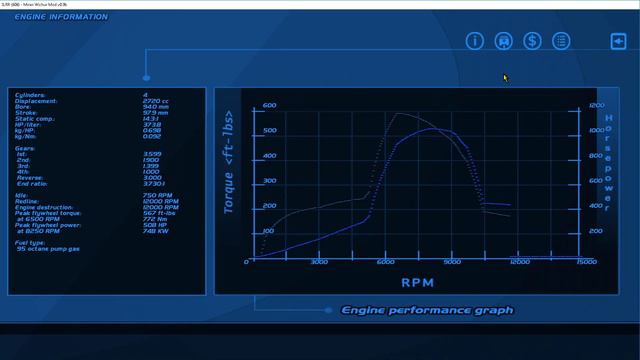
Task: Click the 1200 horsepower axis tick label
Action: pos(596,105)
